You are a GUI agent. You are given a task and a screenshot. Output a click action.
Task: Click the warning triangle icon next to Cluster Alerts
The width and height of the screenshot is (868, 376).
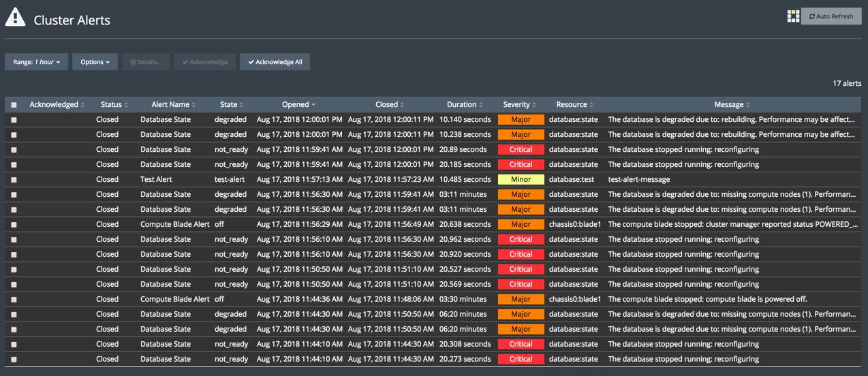(15, 18)
